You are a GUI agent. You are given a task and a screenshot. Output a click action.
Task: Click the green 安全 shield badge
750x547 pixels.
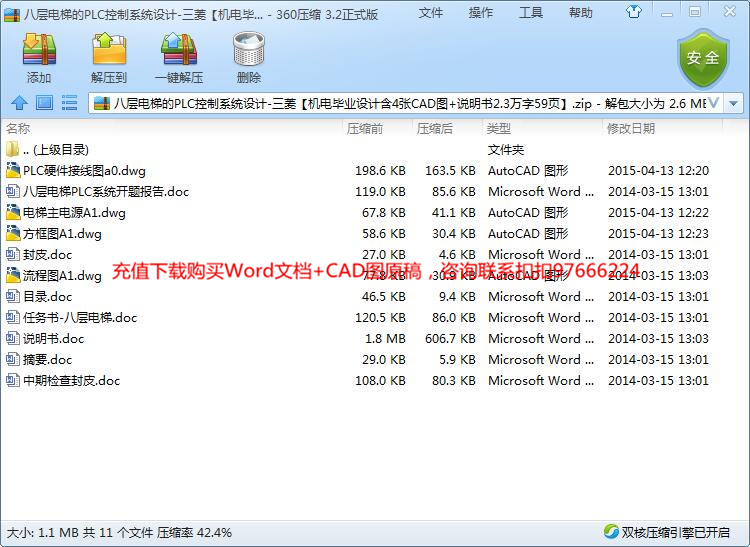703,58
